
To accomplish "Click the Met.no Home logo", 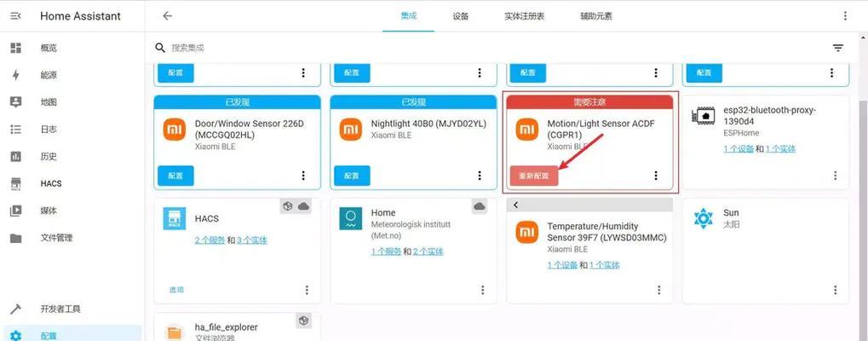I will (x=350, y=218).
